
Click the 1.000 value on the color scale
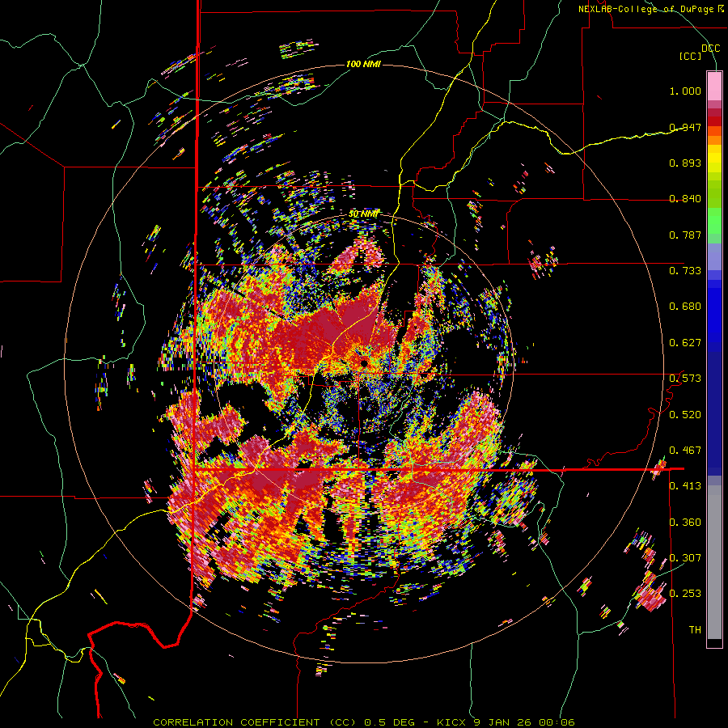coord(685,91)
